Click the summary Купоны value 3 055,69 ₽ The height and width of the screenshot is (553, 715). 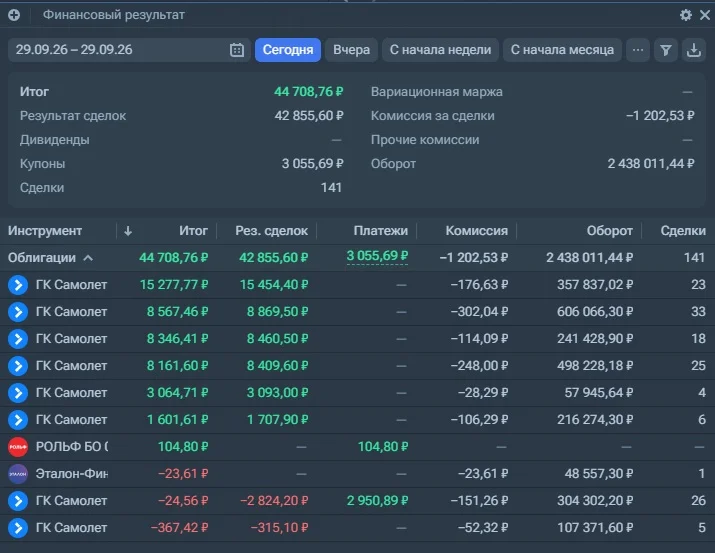(x=312, y=164)
